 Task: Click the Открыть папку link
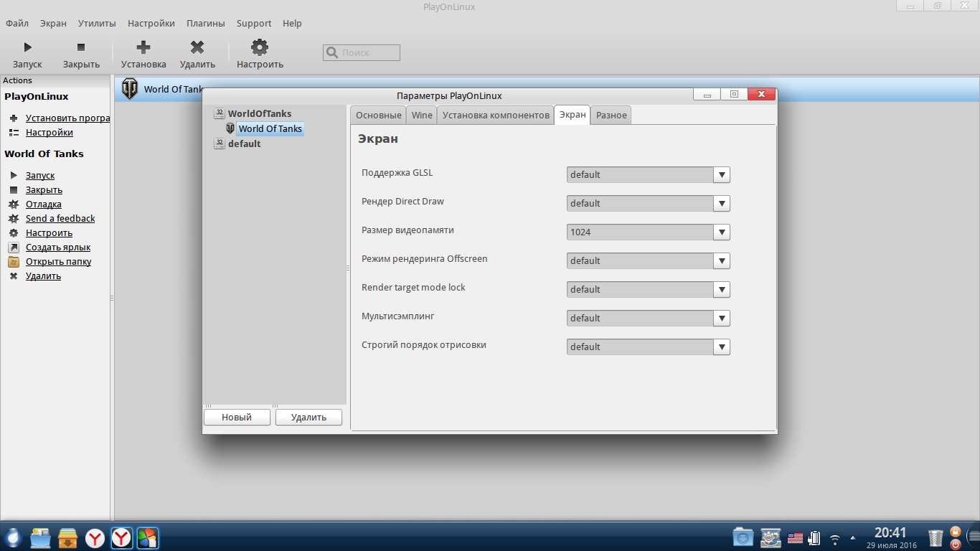point(58,262)
